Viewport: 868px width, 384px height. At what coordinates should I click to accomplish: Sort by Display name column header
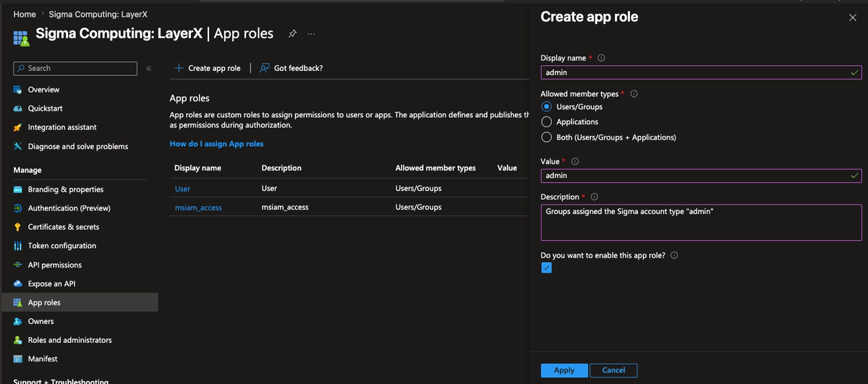tap(197, 168)
